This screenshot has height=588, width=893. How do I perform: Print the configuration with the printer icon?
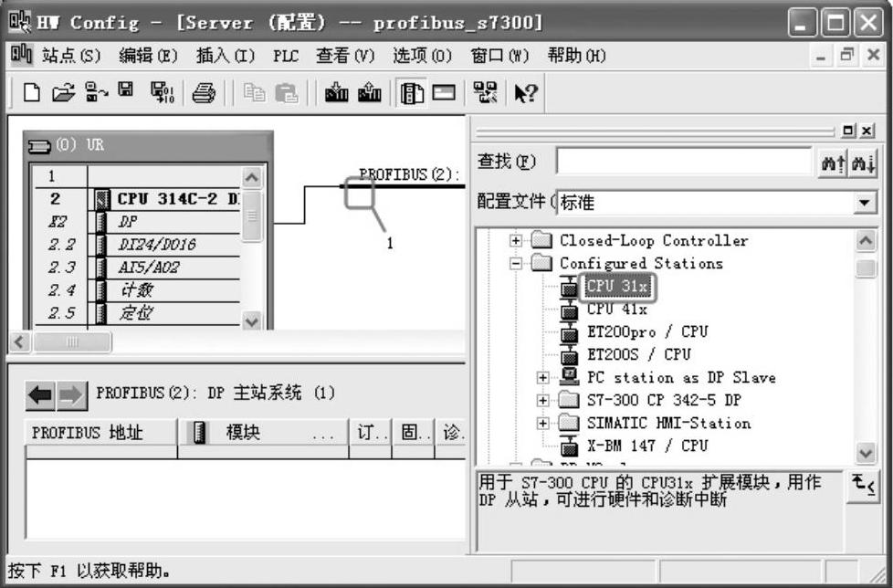click(x=204, y=93)
